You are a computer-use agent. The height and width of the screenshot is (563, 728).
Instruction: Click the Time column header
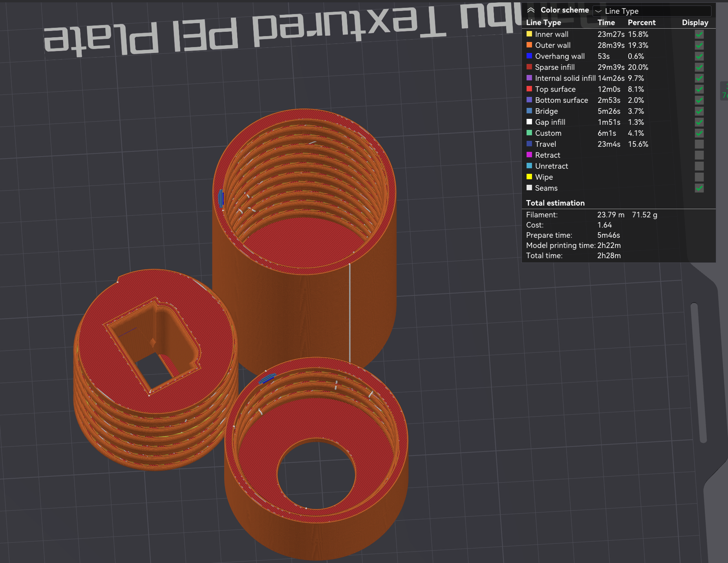tap(606, 23)
